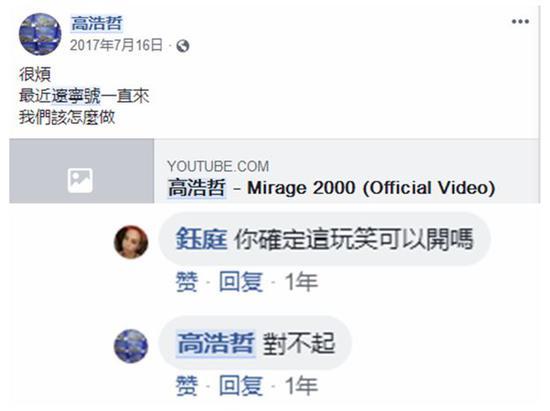Open 高浩哲's avatar beside the reply comment
The width and height of the screenshot is (550, 411).
(x=131, y=346)
